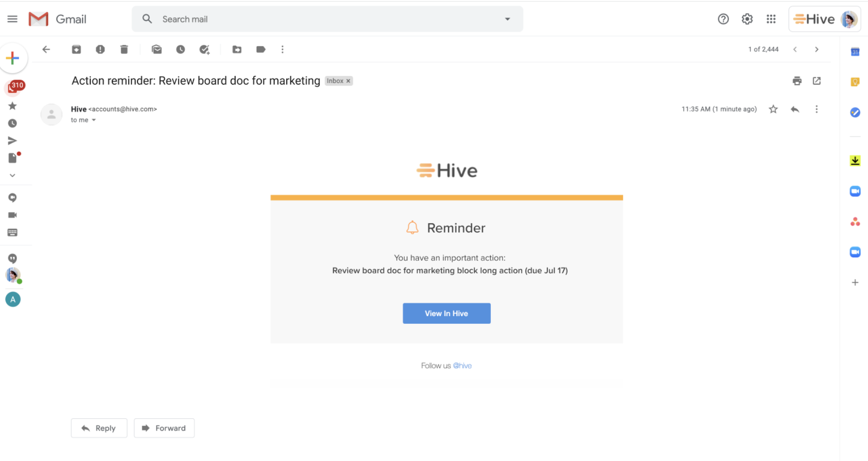This screenshot has width=868, height=461.
Task: Focus the Search mail field
Action: point(327,19)
